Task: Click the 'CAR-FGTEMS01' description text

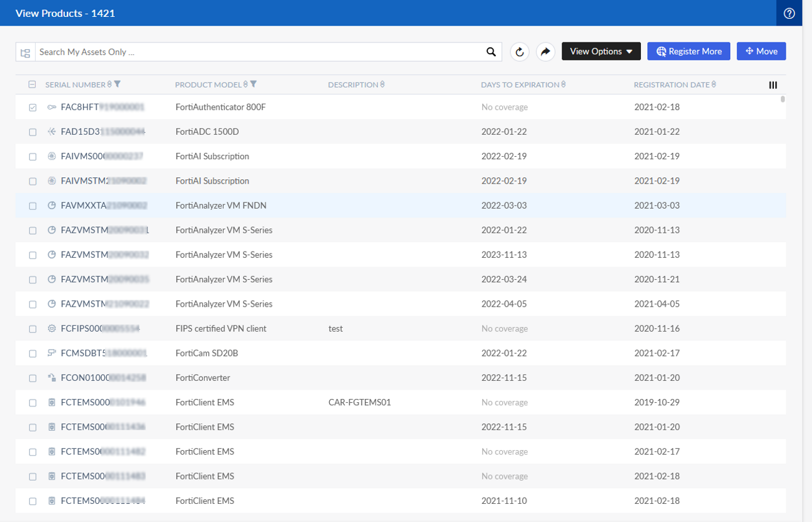Action: (x=360, y=403)
